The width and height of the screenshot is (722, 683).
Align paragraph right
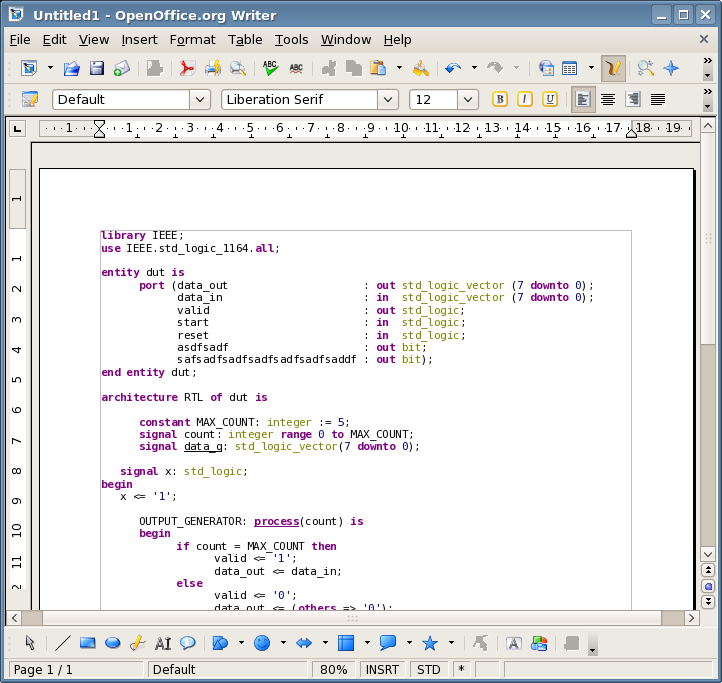pos(633,99)
